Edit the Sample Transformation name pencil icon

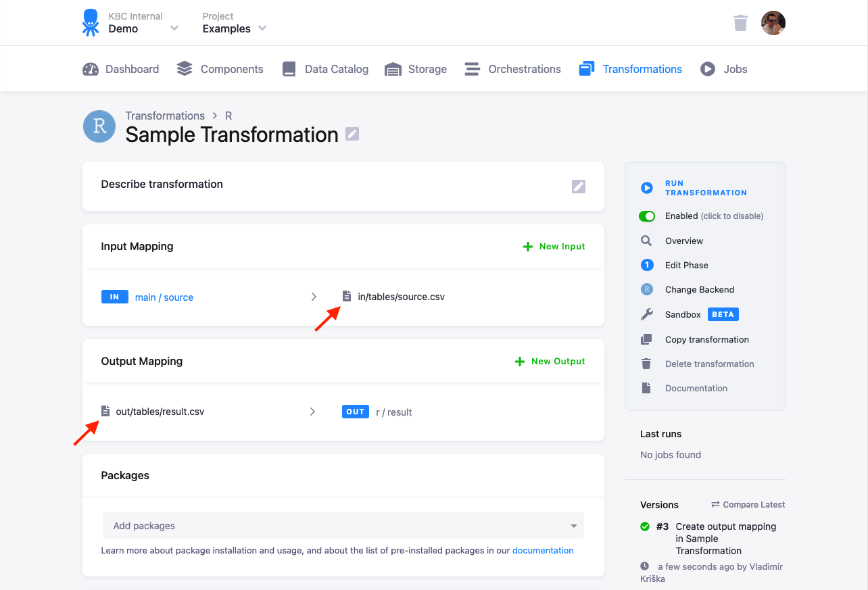coord(352,134)
